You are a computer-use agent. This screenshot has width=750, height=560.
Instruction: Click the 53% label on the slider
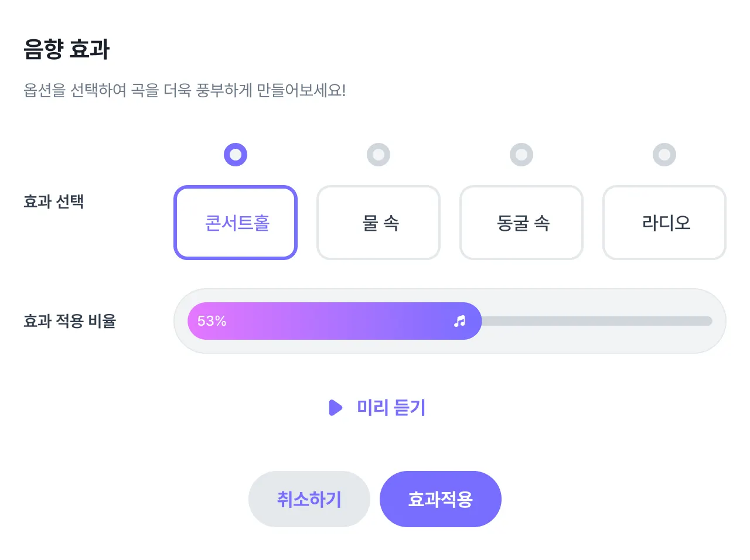[x=212, y=321]
